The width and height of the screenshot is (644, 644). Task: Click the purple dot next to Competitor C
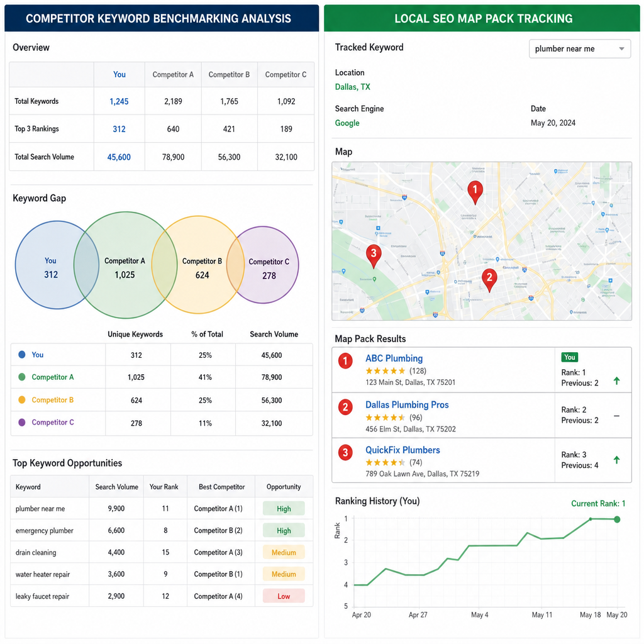coord(22,422)
